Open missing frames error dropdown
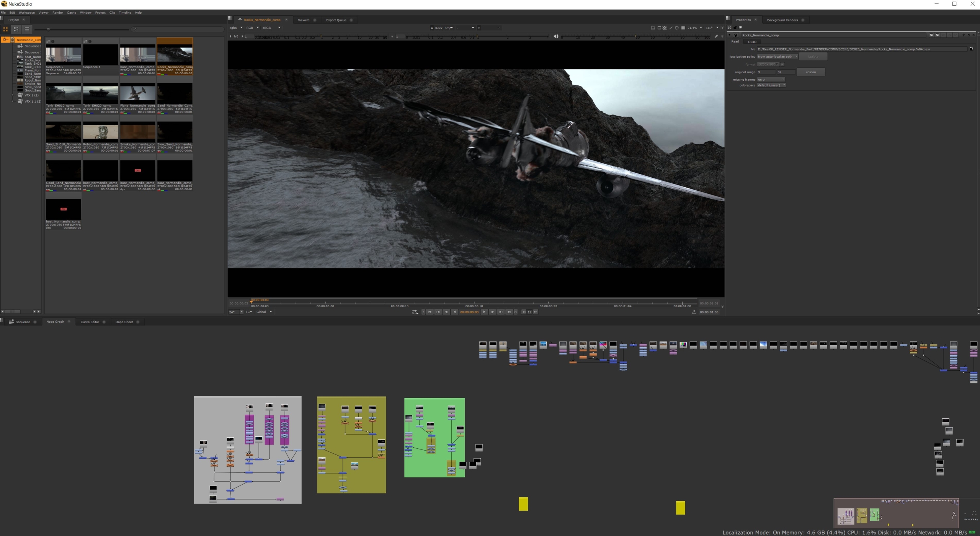 coord(771,80)
